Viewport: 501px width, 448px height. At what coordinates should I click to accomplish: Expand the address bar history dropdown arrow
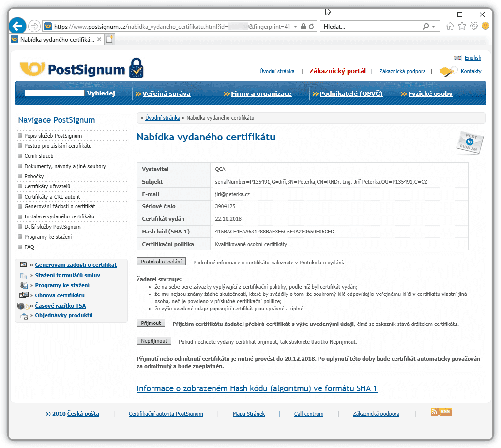click(x=295, y=26)
